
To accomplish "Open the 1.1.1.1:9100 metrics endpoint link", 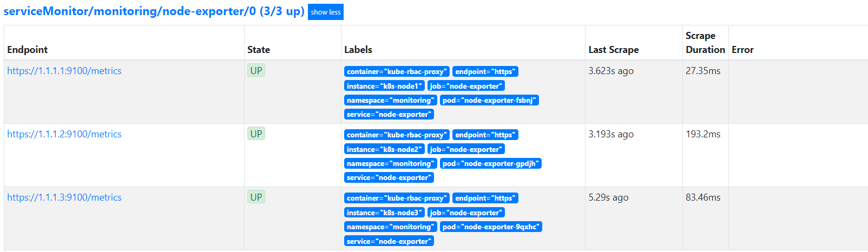I will (64, 71).
